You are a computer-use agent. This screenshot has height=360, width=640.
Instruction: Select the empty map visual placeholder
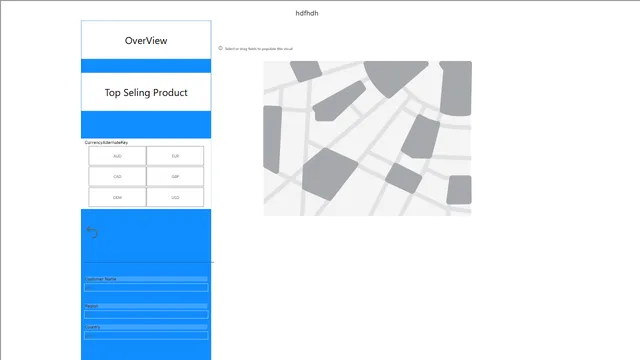(x=367, y=138)
